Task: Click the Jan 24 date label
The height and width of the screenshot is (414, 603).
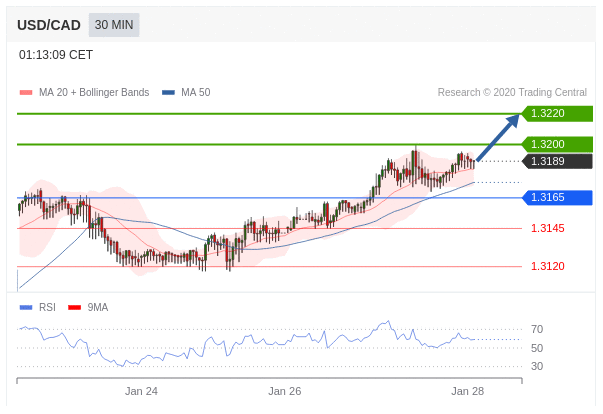Action: (x=141, y=391)
